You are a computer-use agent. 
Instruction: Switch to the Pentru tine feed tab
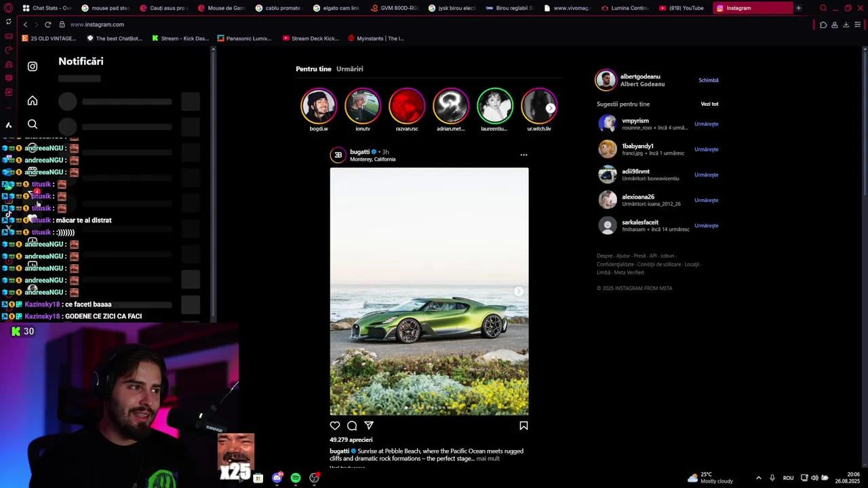(313, 69)
